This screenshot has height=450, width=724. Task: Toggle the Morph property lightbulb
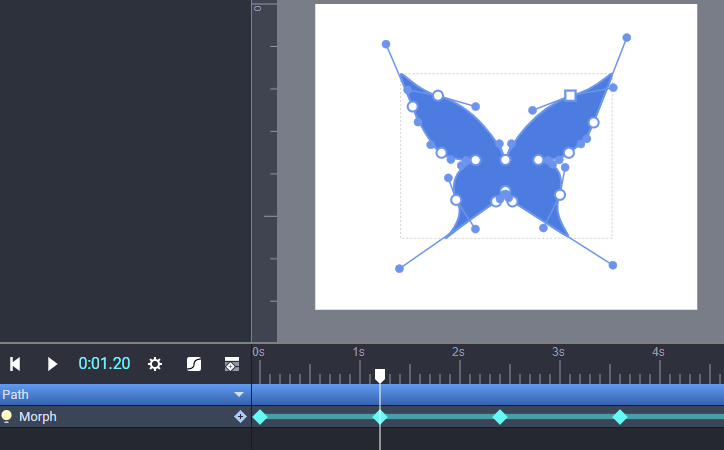coord(6,416)
